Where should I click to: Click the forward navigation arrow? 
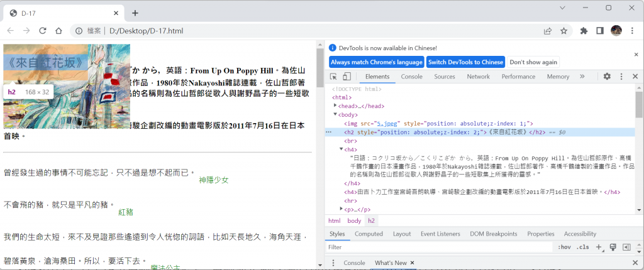pos(26,31)
